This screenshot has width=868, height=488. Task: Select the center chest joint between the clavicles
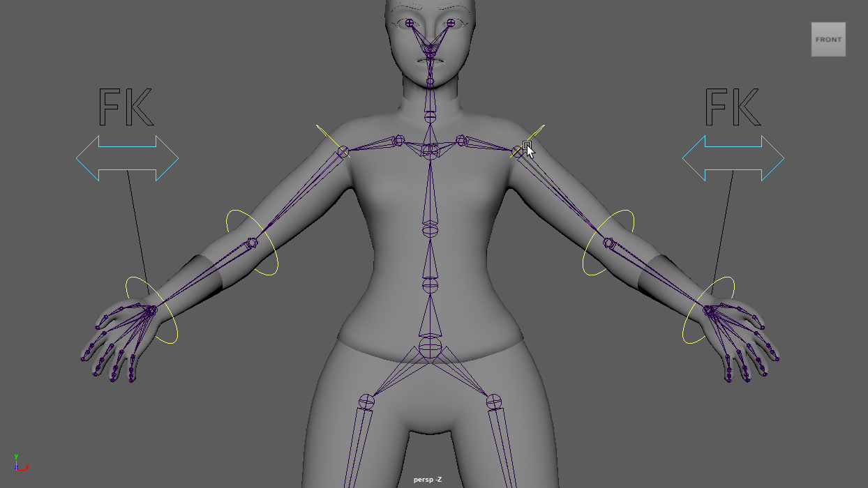(431, 150)
